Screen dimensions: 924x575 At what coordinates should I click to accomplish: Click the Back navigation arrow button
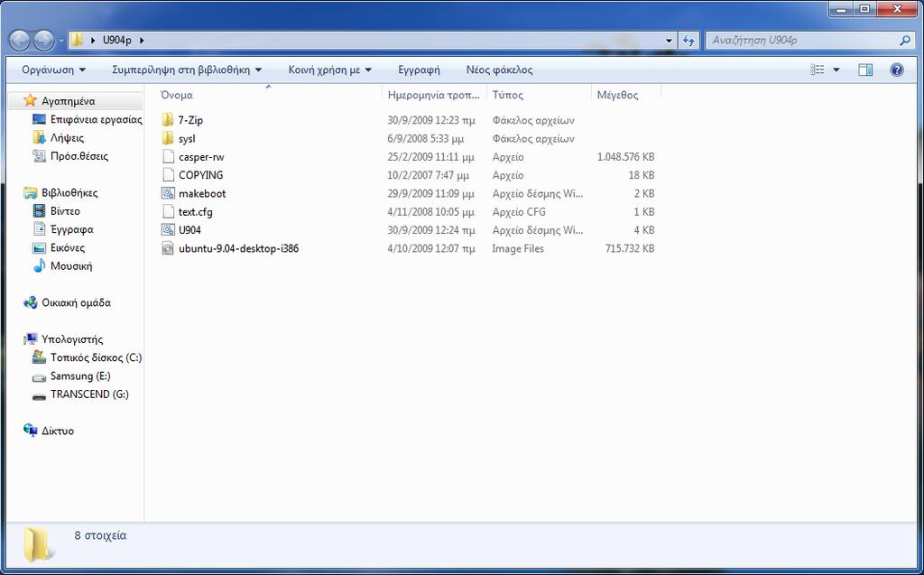click(x=19, y=41)
